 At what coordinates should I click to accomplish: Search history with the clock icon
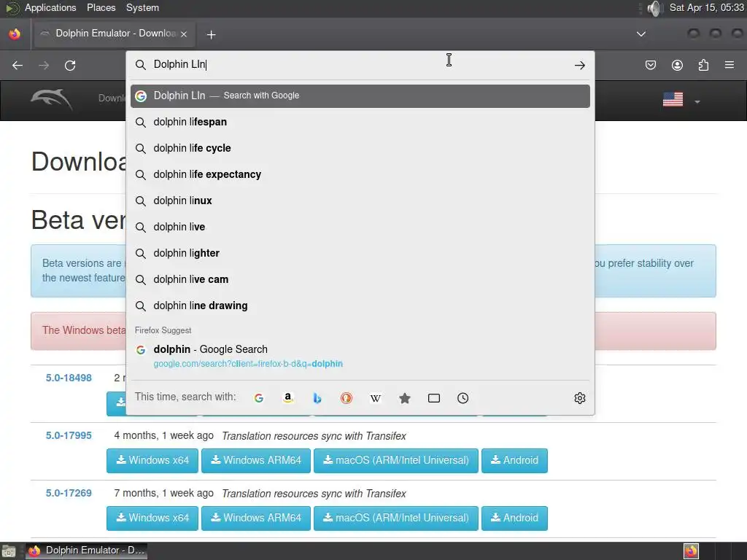pyautogui.click(x=463, y=398)
